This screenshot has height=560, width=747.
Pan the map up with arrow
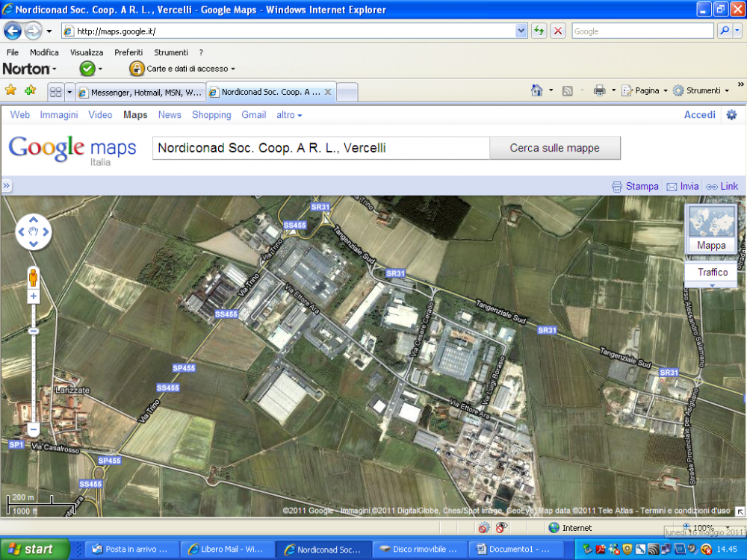34,220
